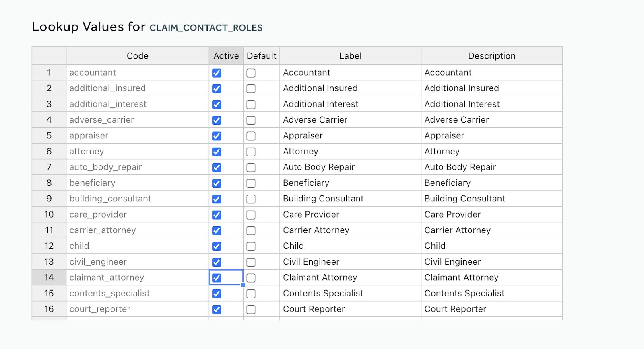Click the cell fill handle at claimant_attorney Active
This screenshot has width=644, height=349.
pos(243,285)
